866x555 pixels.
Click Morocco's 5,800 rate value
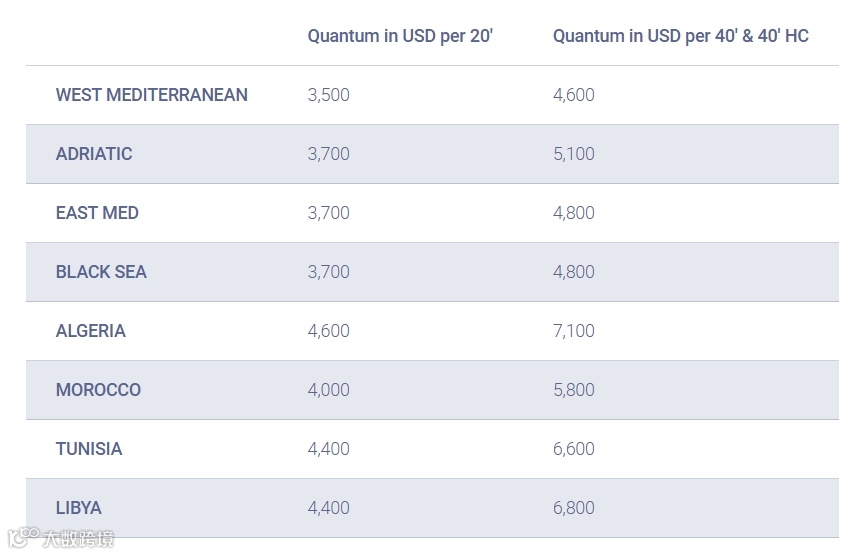[x=573, y=390]
